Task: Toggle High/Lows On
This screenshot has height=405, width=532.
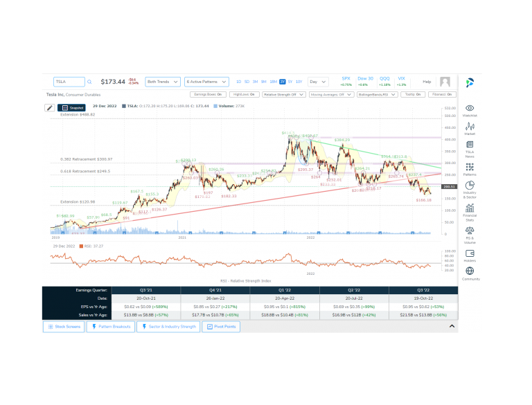Action: pos(244,95)
